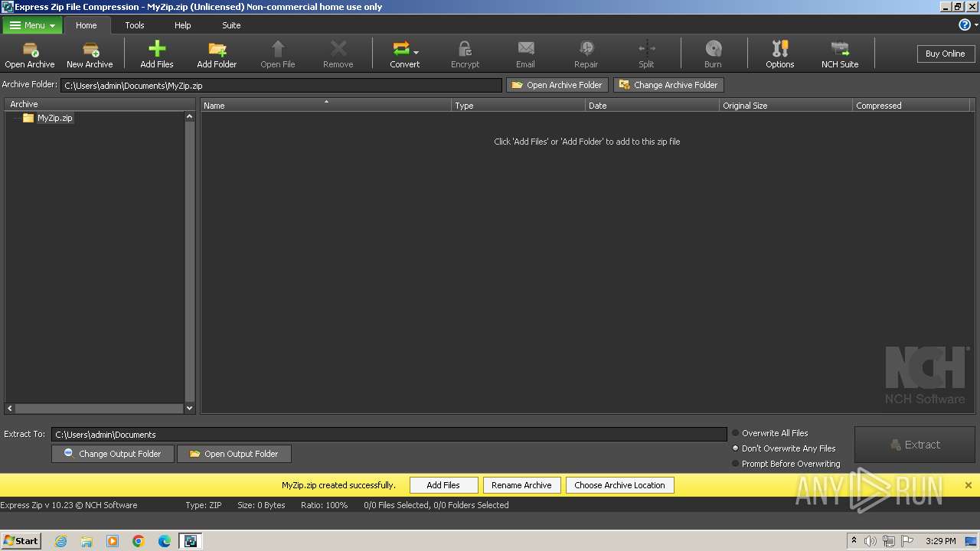Launch Microsoft Edge from the taskbar
Viewport: 980px width, 551px height.
tap(165, 541)
